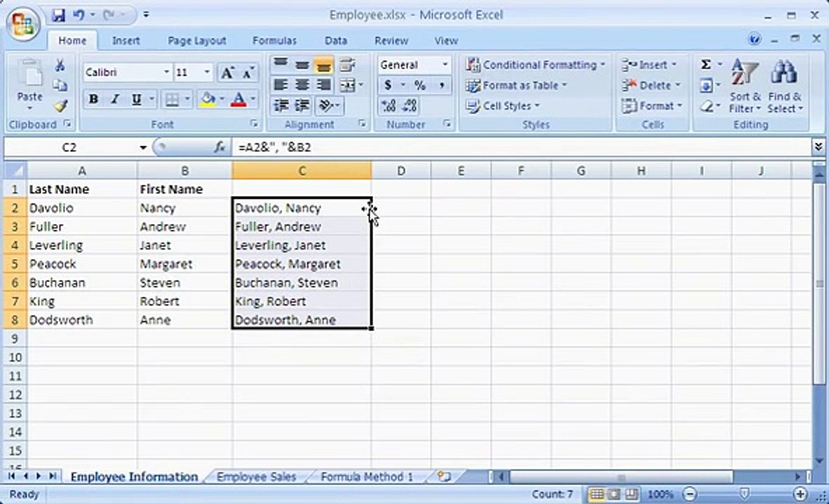Apply Accounting dollar number format
Image resolution: width=829 pixels, height=504 pixels.
tap(389, 85)
